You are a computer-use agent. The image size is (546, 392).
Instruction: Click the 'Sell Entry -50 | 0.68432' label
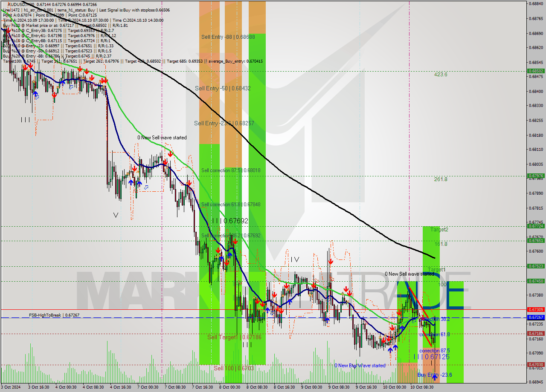pos(223,88)
